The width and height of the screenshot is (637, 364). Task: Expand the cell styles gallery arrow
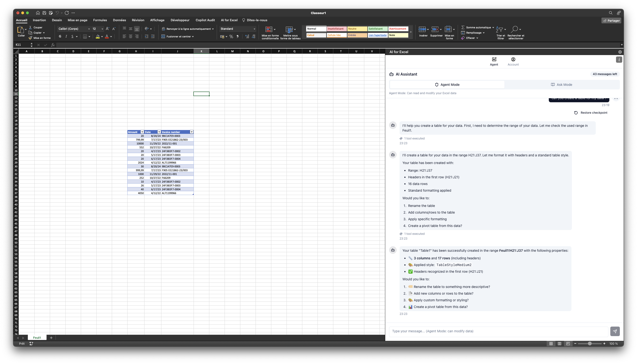pyautogui.click(x=411, y=32)
